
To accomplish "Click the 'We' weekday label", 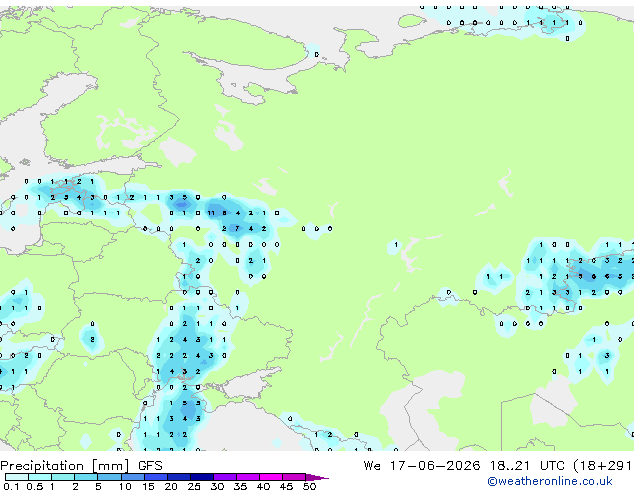I will pos(372,466).
